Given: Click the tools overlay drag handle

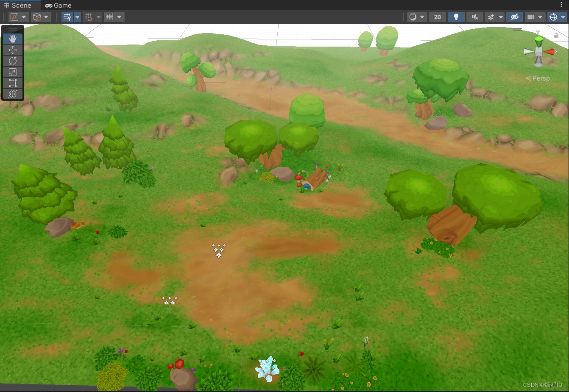Looking at the screenshot, I should tap(13, 29).
